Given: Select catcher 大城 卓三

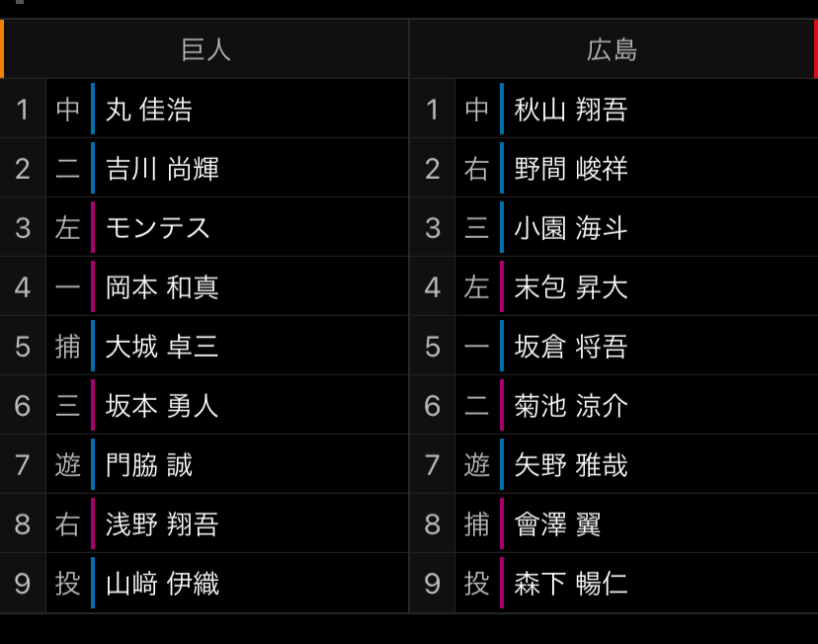Looking at the screenshot, I should click(163, 347).
